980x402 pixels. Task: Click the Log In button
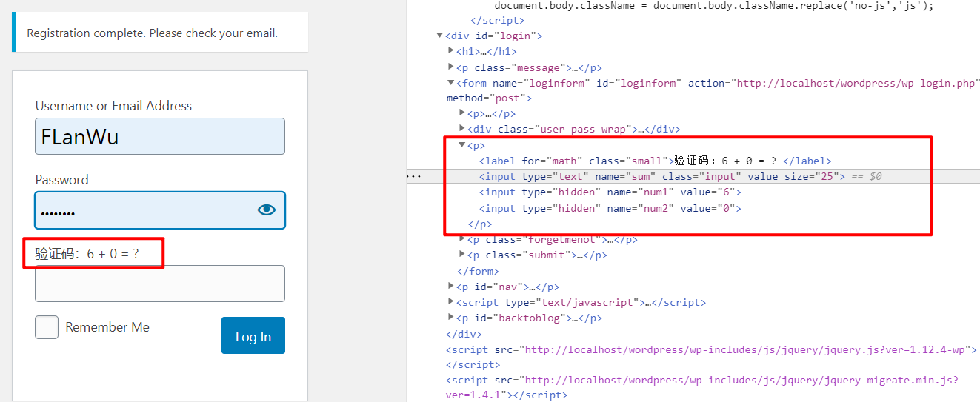(253, 336)
